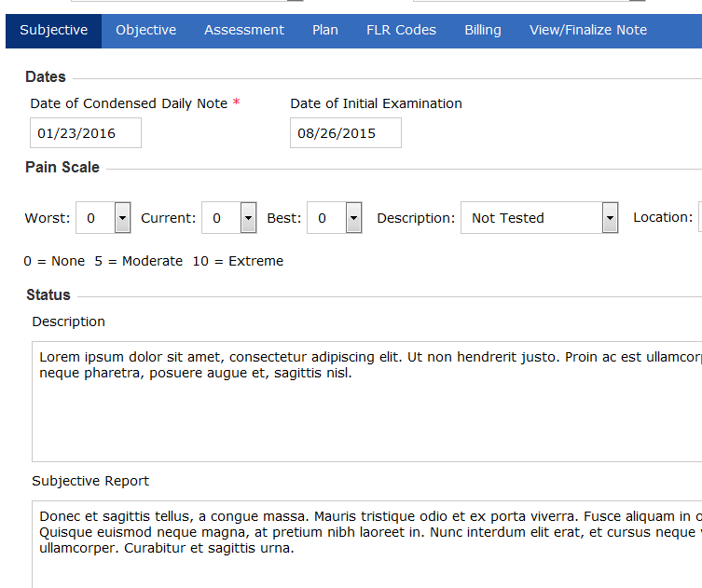Click the Date of Condensed Daily Note field
The height and width of the screenshot is (588, 702).
pos(85,133)
